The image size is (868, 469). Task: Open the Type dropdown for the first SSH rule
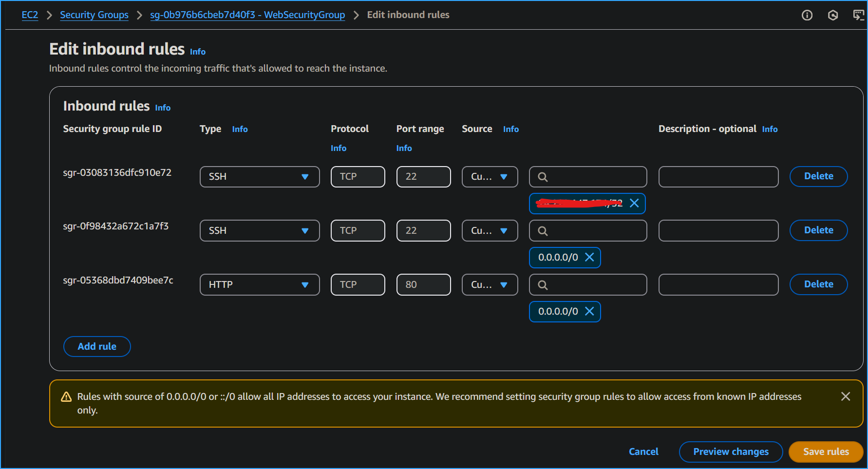point(259,176)
